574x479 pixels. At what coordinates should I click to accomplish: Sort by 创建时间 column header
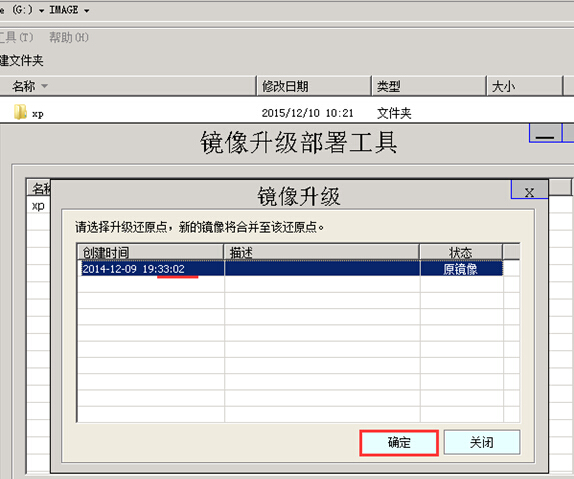click(x=150, y=252)
